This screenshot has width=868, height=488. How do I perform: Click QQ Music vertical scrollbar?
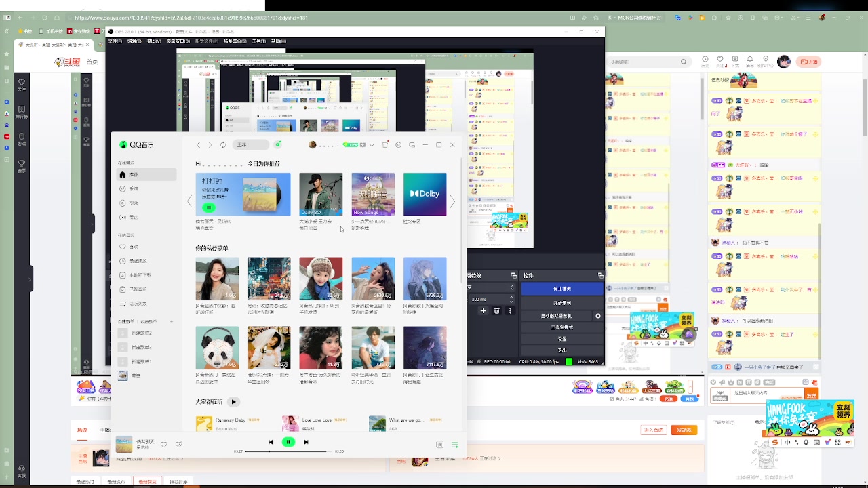point(462,220)
